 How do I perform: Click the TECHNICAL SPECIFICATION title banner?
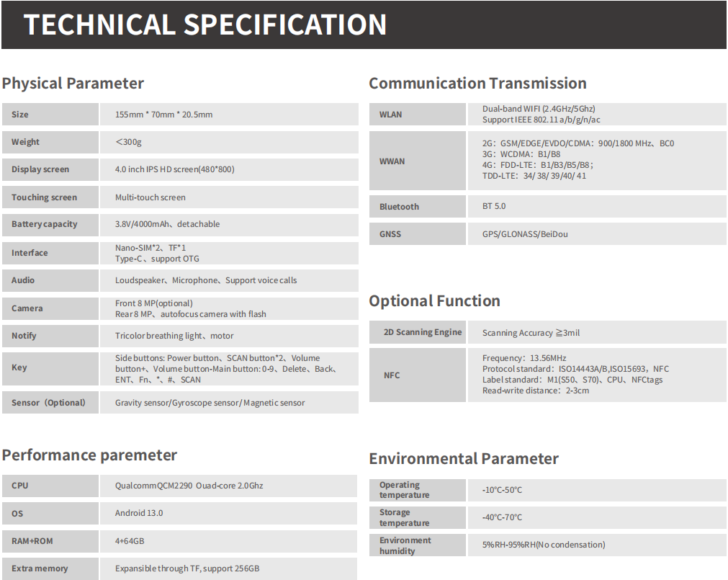[x=205, y=25]
